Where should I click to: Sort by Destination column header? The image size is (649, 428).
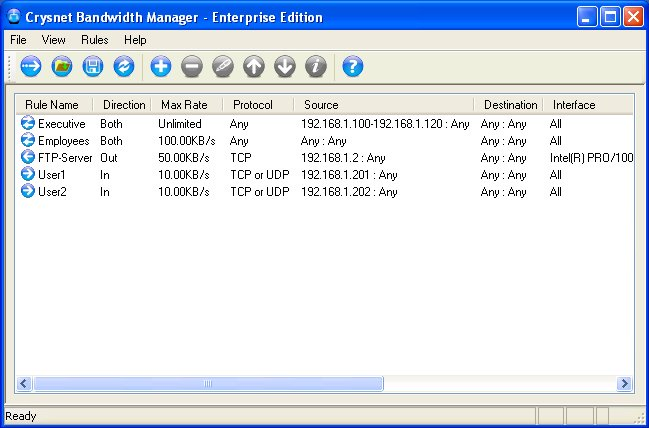508,105
